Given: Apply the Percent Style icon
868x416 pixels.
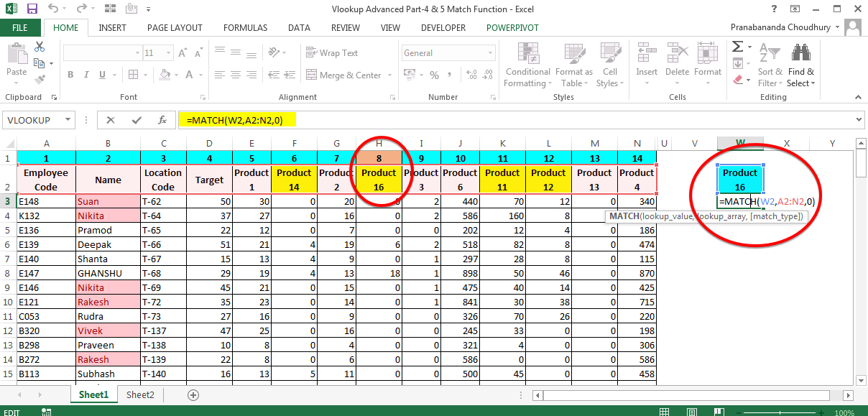Looking at the screenshot, I should click(x=434, y=74).
